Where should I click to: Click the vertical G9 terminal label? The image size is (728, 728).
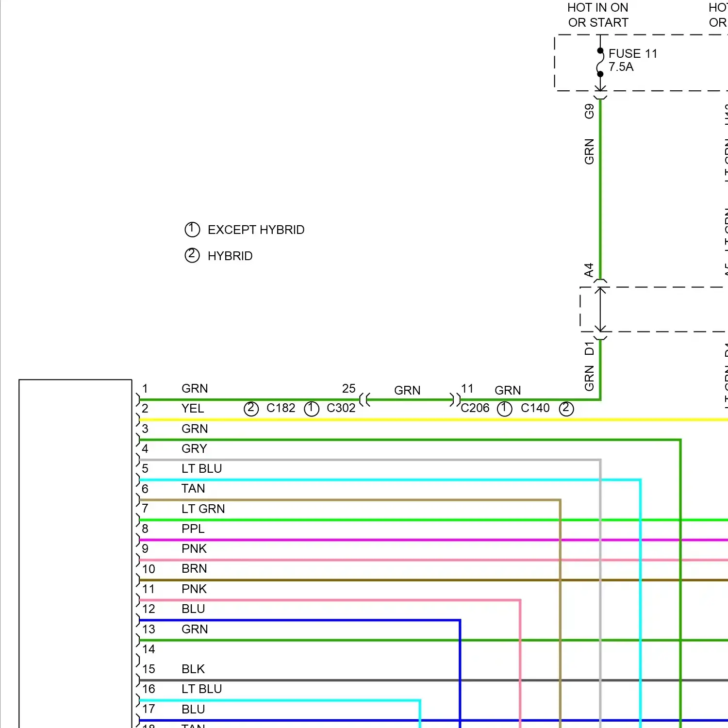click(589, 111)
